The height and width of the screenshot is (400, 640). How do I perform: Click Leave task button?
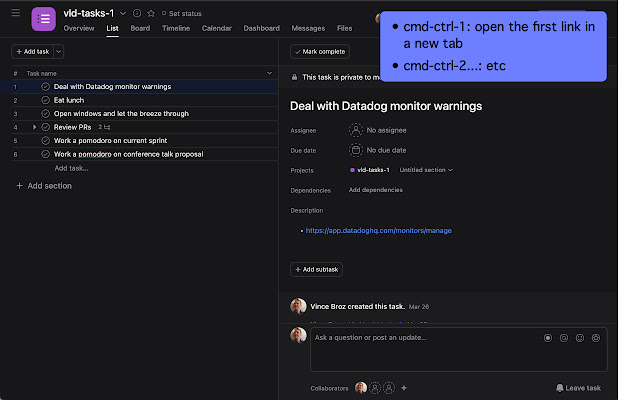click(x=578, y=388)
